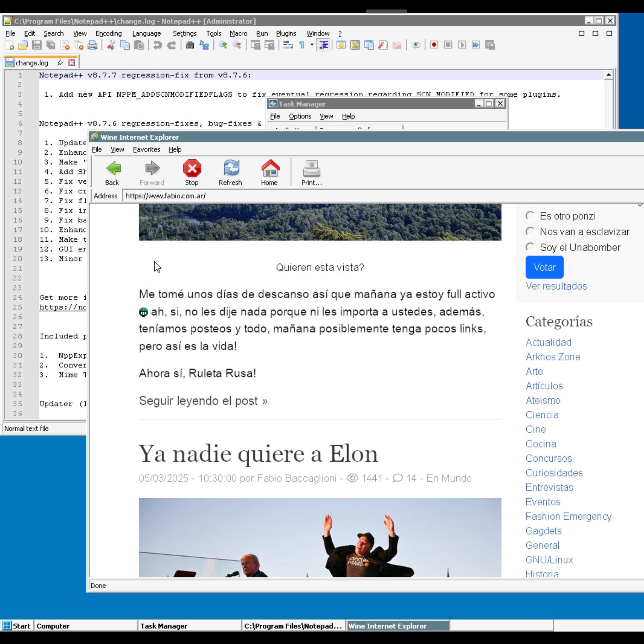Open Favorites menu in Wine Internet Explorer
644x644 pixels.
pyautogui.click(x=146, y=150)
